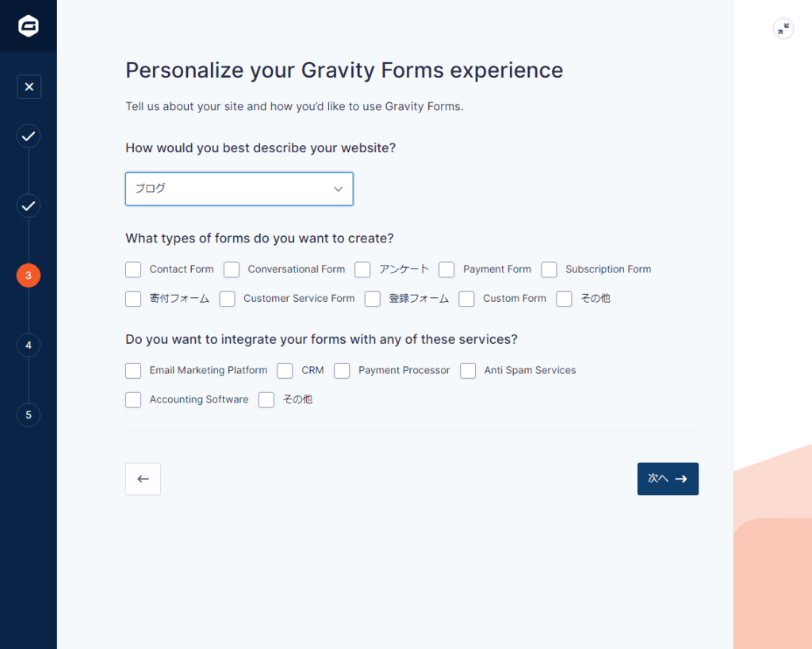This screenshot has width=812, height=649.
Task: Close the setup wizard with X icon
Action: [29, 87]
